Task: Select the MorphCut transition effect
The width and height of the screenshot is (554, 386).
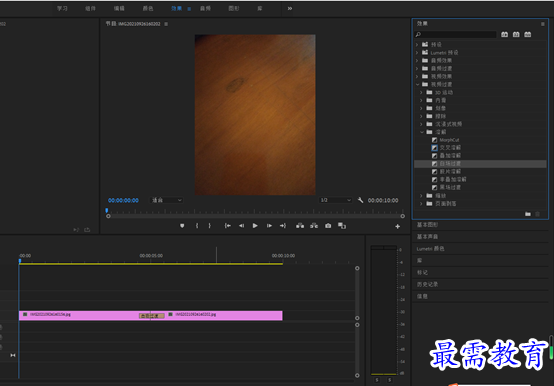Action: click(x=449, y=140)
